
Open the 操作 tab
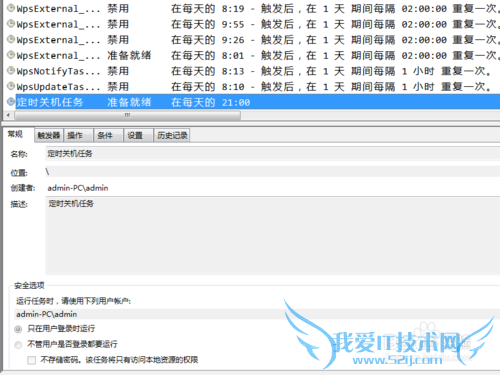click(78, 135)
